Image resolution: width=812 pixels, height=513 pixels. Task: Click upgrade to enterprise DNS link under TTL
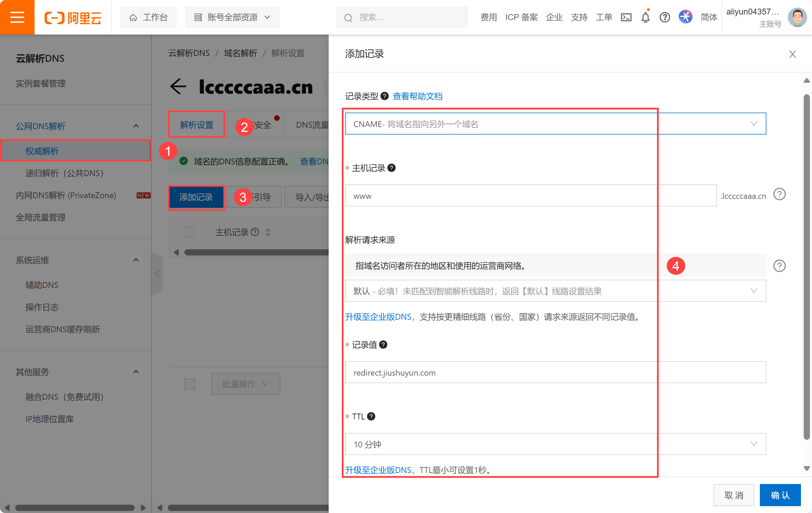[378, 470]
